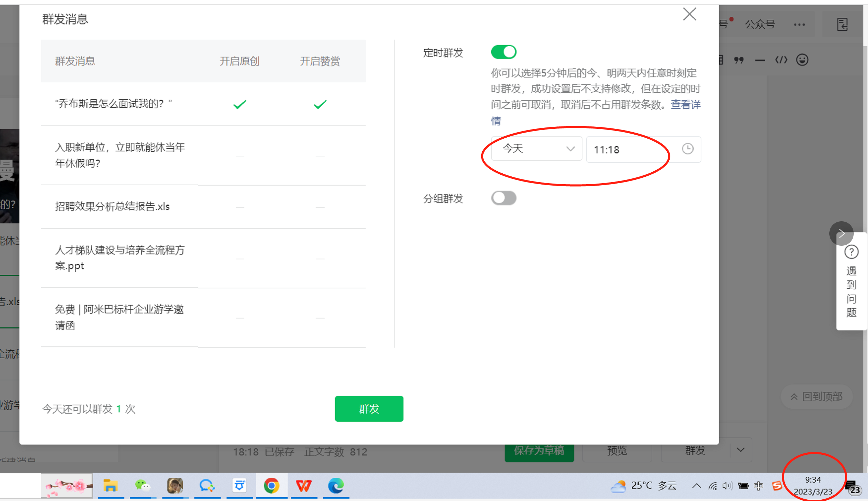Click the 公众号 menu item
This screenshot has width=868, height=501.
760,24
